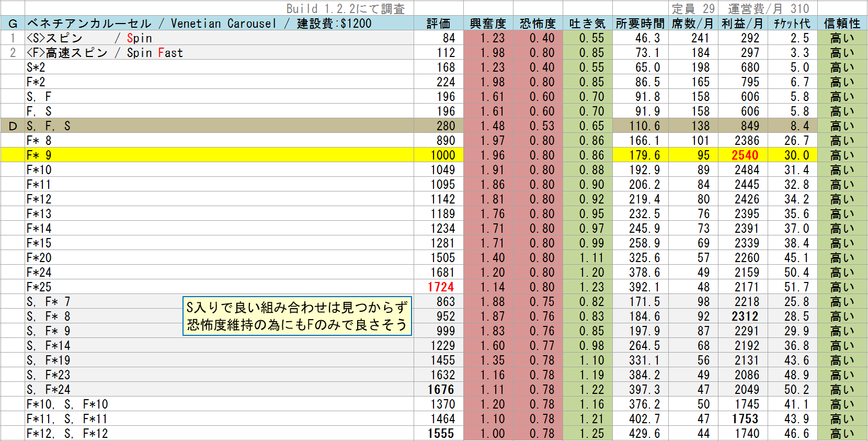Image resolution: width=868 pixels, height=441 pixels.
Task: Click the 信頼性 column header
Action: tap(842, 24)
